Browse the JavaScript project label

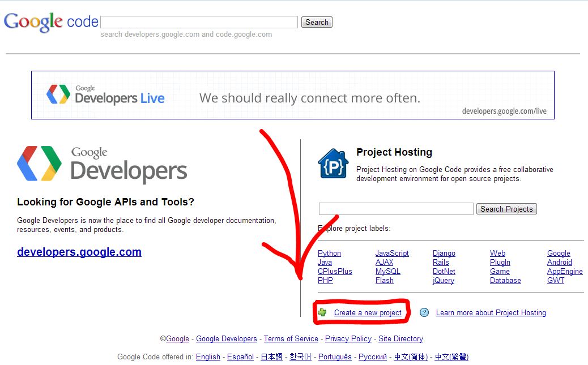pos(392,254)
